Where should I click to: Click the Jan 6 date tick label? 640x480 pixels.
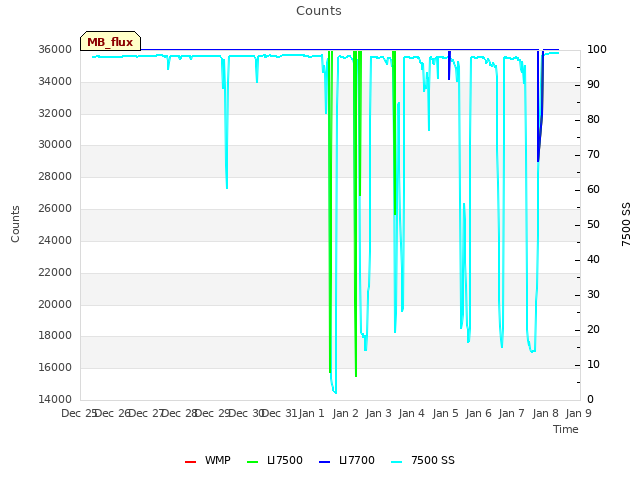[478, 413]
